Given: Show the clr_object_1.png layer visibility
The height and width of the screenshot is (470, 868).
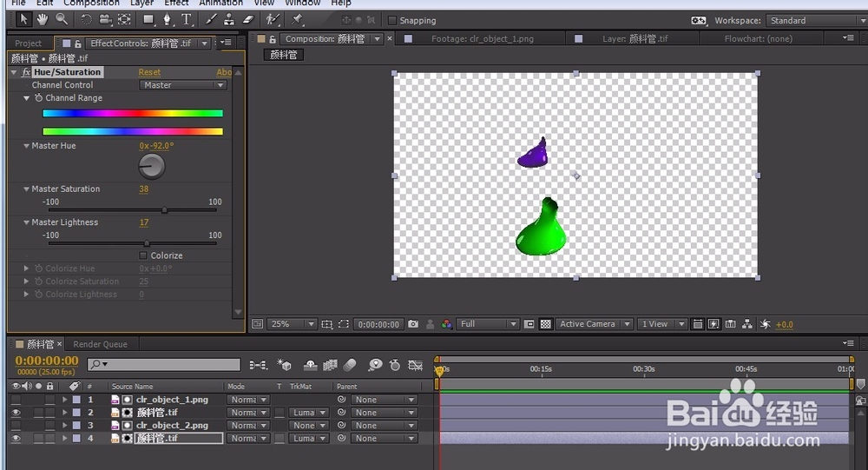Looking at the screenshot, I should [16, 400].
